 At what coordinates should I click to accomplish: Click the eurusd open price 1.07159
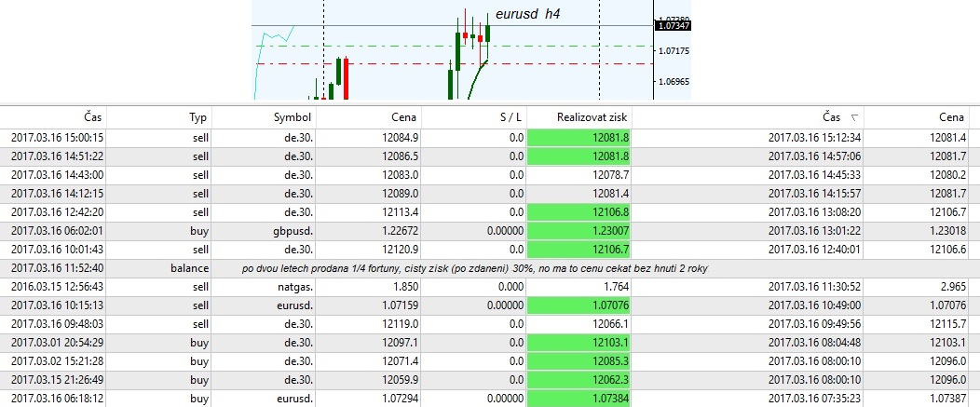click(x=401, y=306)
